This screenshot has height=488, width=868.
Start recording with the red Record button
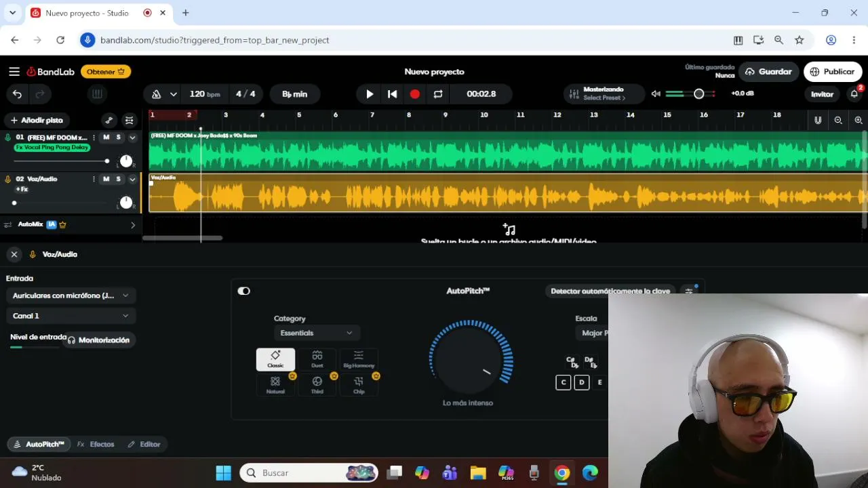(x=415, y=94)
